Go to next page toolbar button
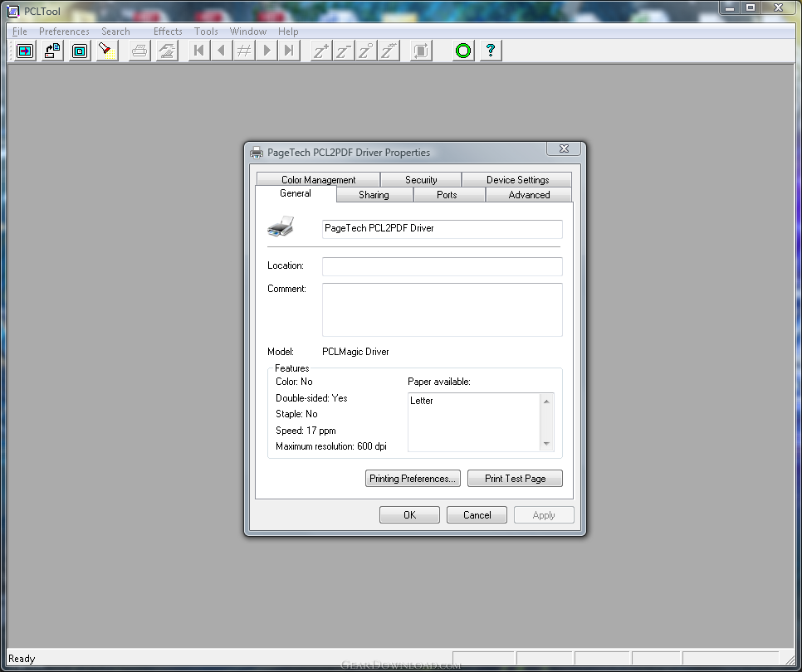Image resolution: width=802 pixels, height=672 pixels. (x=267, y=51)
